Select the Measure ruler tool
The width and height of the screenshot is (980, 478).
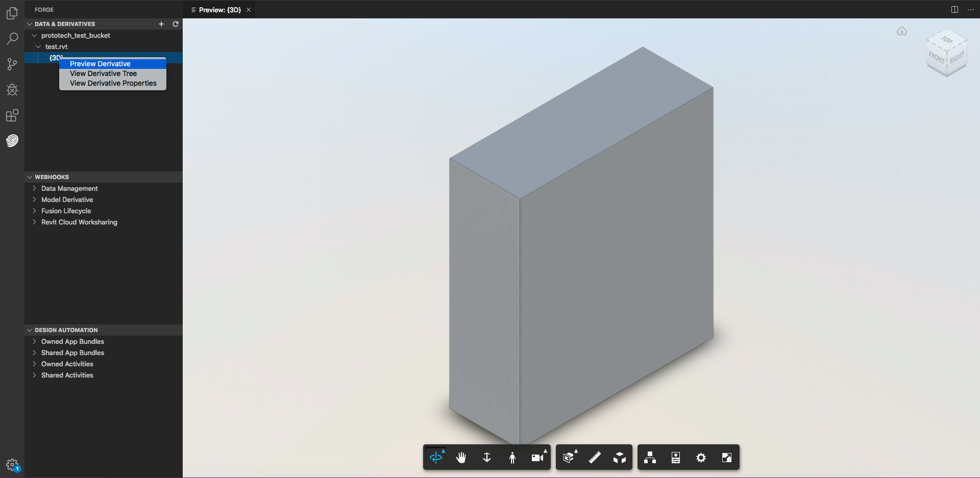[595, 458]
